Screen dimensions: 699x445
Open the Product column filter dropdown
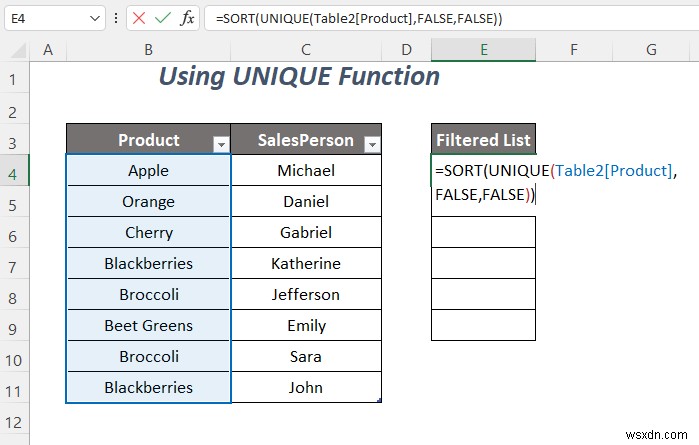[221, 144]
